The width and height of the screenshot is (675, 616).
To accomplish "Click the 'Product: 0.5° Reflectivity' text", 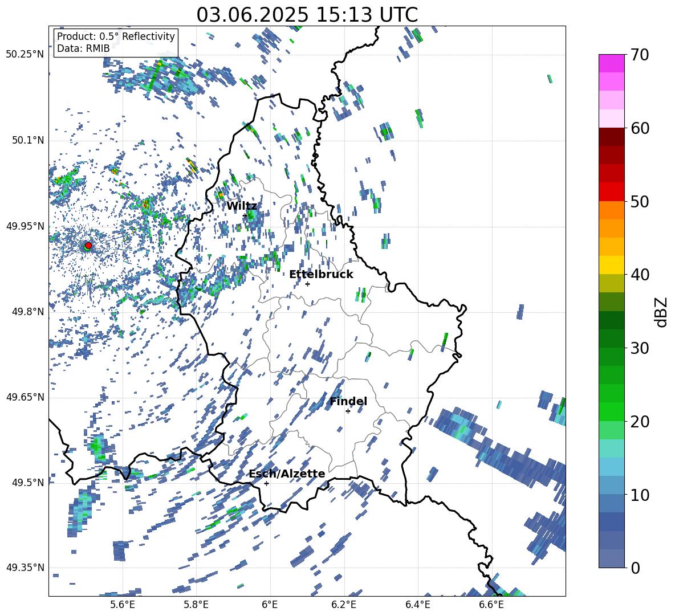I will coord(116,36).
